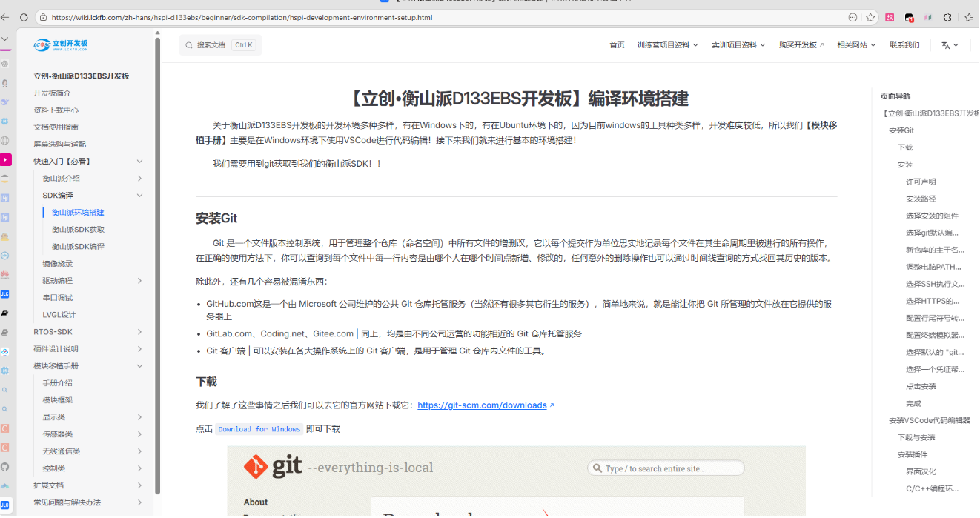Open 立创·衡山派D133EBS开发板 sidebar heading
The image size is (980, 518).
pos(82,76)
